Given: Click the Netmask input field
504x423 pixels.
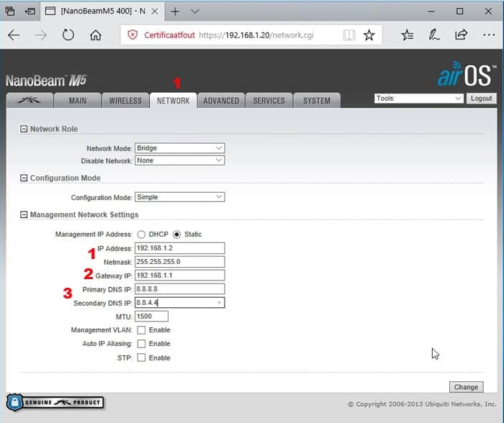Looking at the screenshot, I should point(180,262).
